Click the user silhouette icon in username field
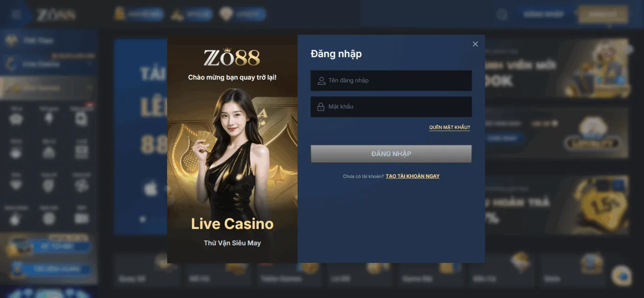Viewport: 644px width, 298px height. 322,81
